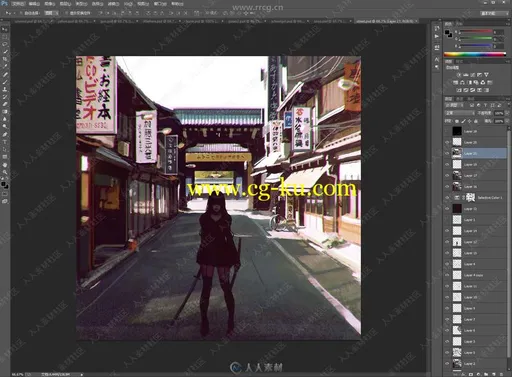This screenshot has height=377, width=512.
Task: Open the Image (图像) menu
Action: coord(50,4)
